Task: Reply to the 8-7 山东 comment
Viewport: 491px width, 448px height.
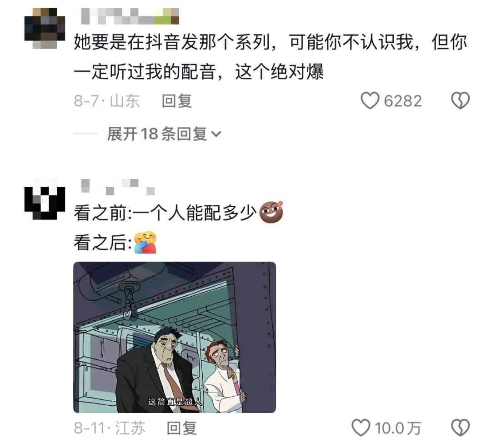Action: pos(176,101)
